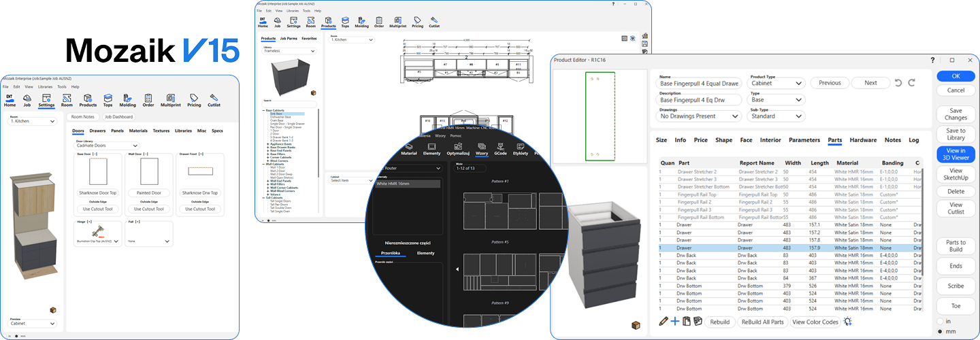Switch to Materials tab in Settings window
980x340 pixels.
[138, 130]
